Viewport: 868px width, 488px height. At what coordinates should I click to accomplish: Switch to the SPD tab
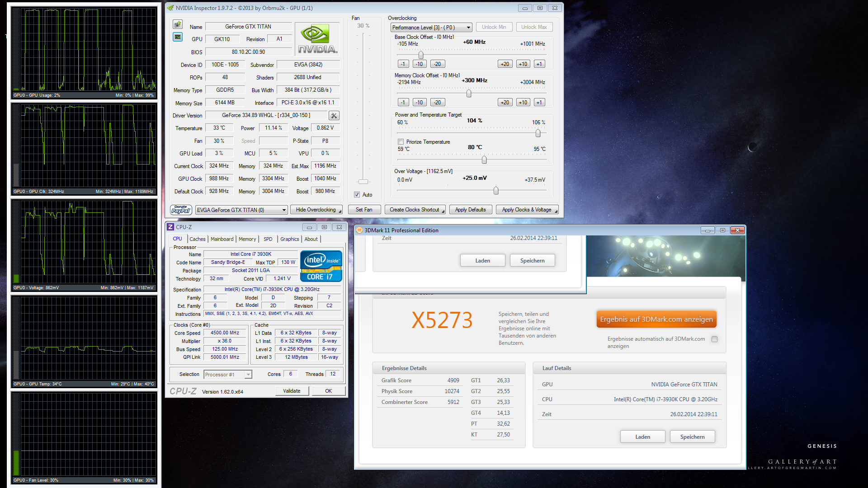coord(268,239)
